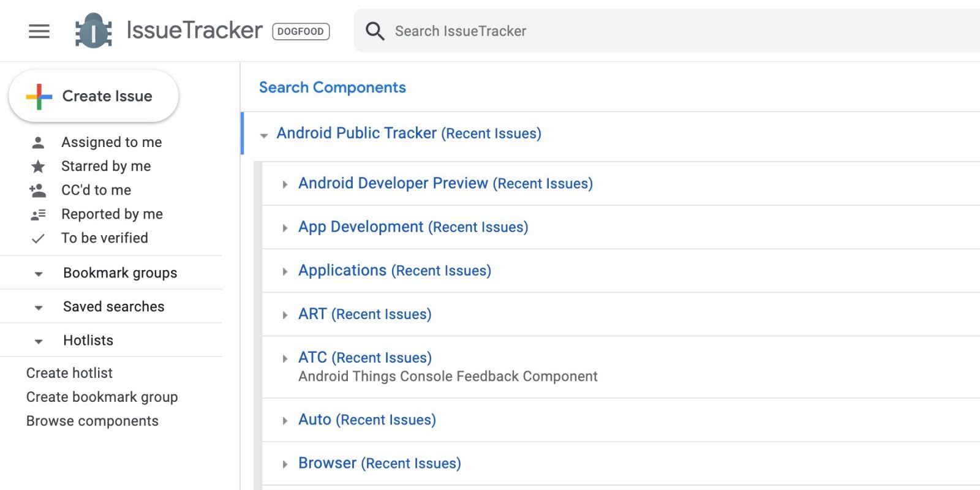Click the star icon beside Starred by me
980x490 pixels.
pos(38,167)
